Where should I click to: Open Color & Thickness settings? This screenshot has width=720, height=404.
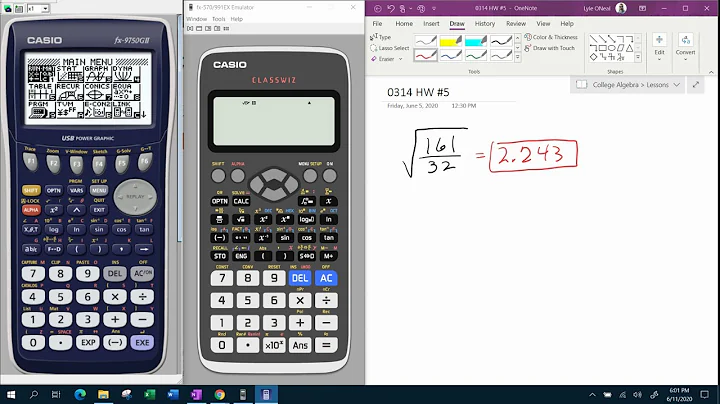pyautogui.click(x=551, y=37)
